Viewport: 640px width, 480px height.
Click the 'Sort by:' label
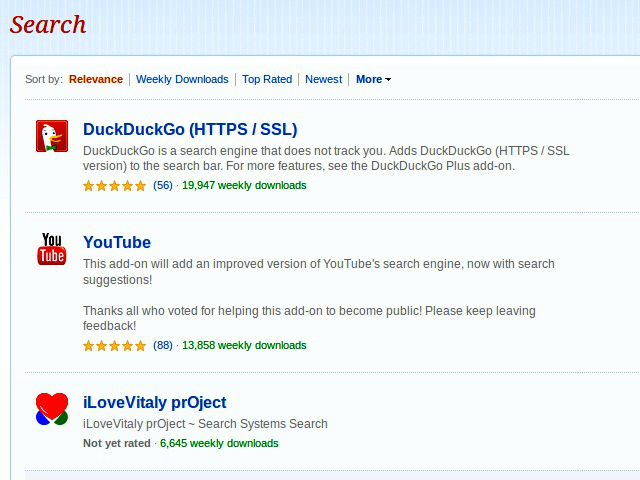click(44, 79)
